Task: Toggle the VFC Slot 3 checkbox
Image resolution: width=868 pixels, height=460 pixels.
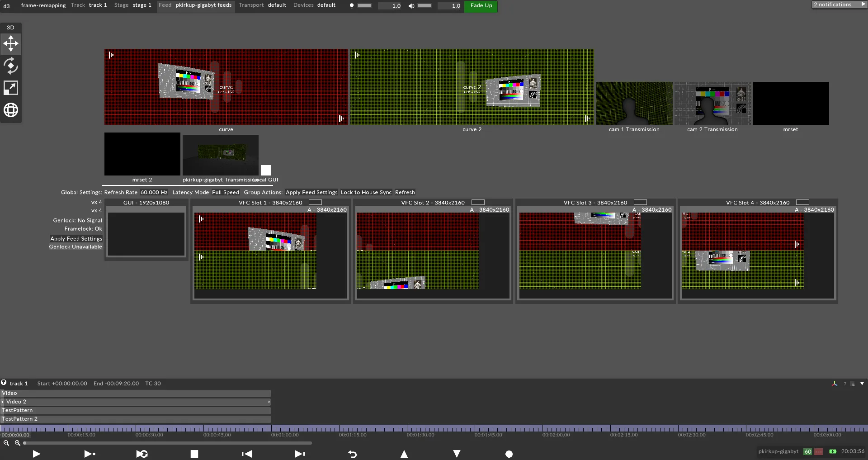Action: coord(641,202)
